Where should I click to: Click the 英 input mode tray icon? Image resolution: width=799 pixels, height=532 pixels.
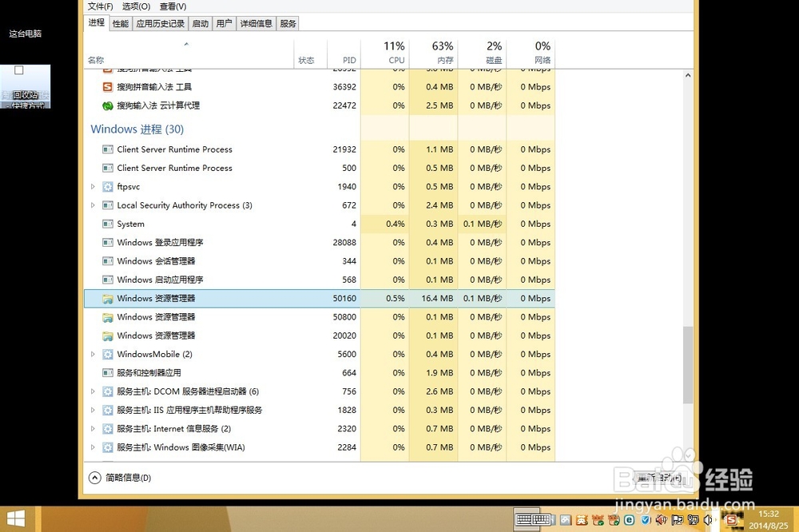tap(582, 520)
